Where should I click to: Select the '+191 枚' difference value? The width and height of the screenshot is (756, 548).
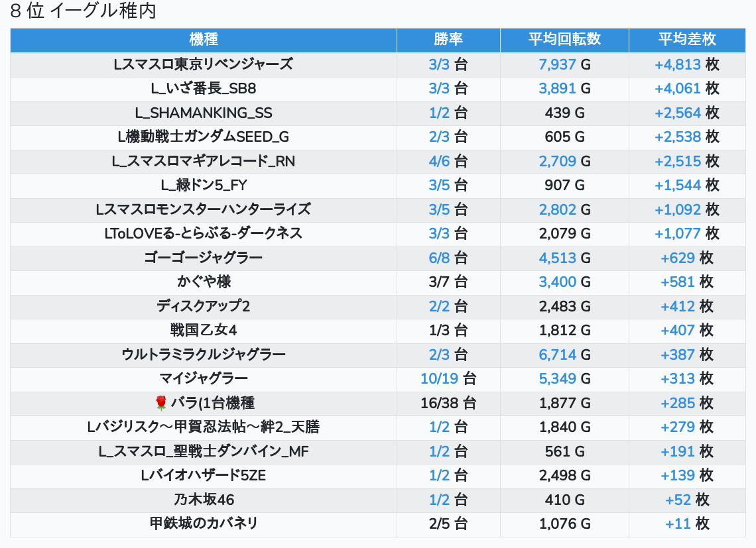[687, 452]
